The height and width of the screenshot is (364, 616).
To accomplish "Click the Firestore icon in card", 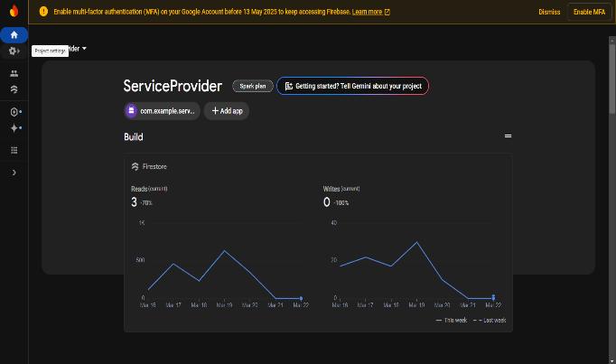I will pos(135,166).
